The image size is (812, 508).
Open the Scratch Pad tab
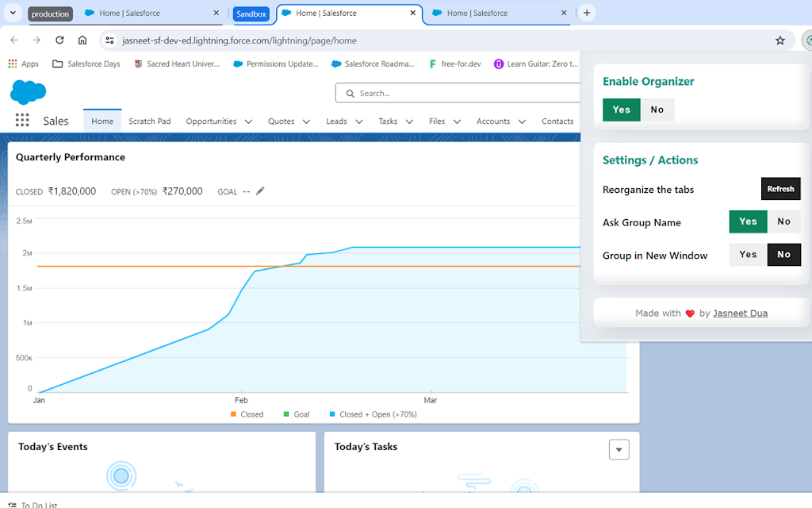(x=150, y=121)
